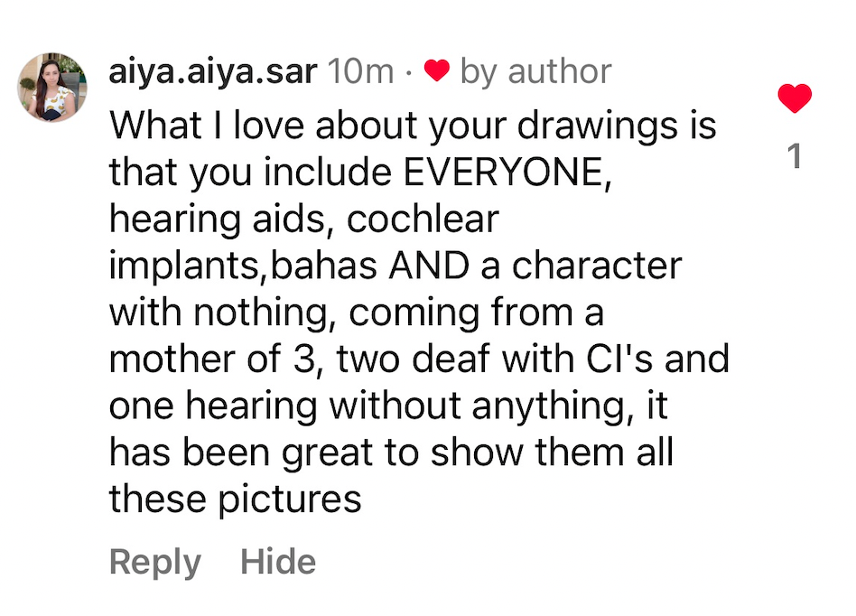Click "hearing aids, cochlear" text line
The width and height of the screenshot is (856, 616).
coord(304,219)
